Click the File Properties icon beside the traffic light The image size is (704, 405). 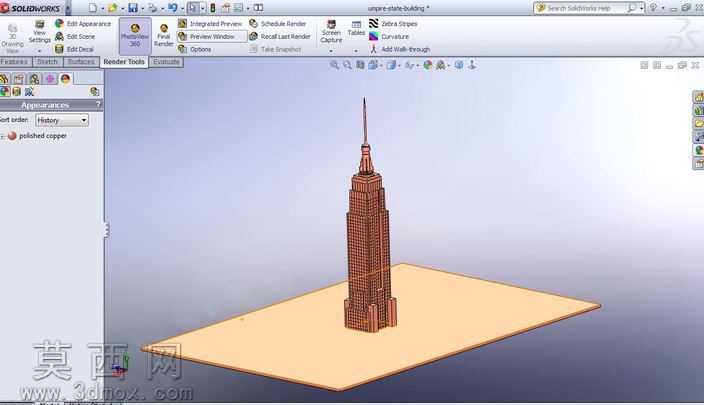(226, 8)
